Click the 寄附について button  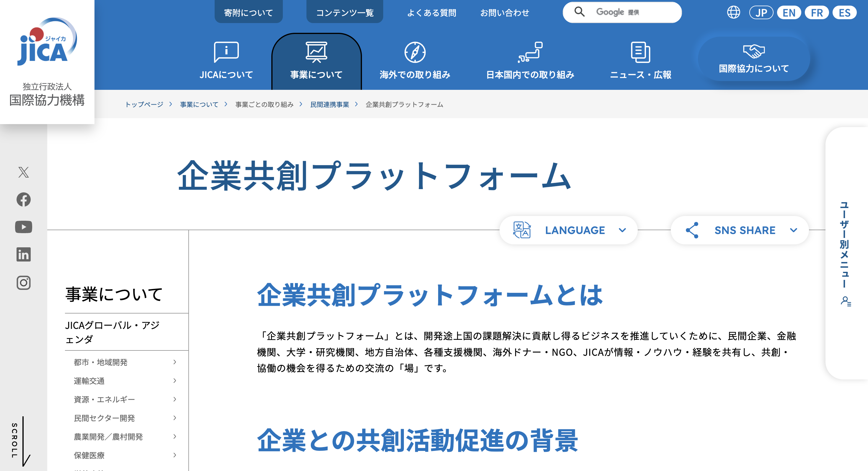(248, 12)
